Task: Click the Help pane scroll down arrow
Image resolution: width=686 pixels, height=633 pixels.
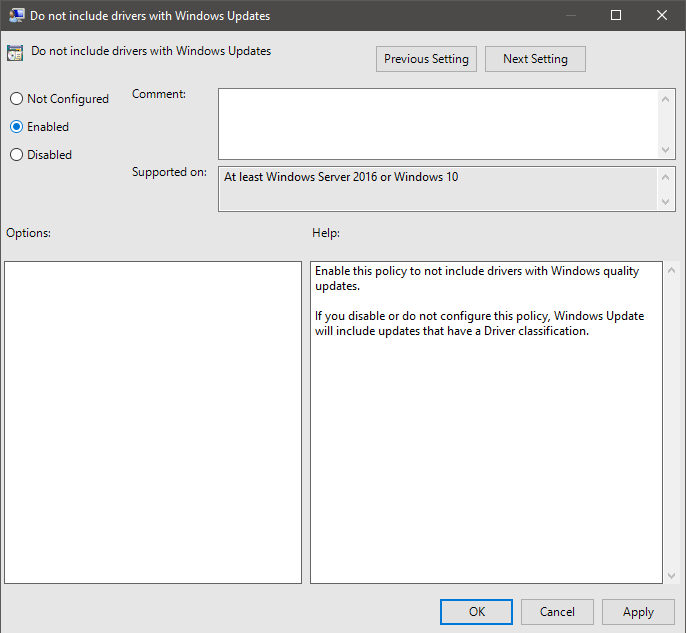Action: pyautogui.click(x=672, y=576)
